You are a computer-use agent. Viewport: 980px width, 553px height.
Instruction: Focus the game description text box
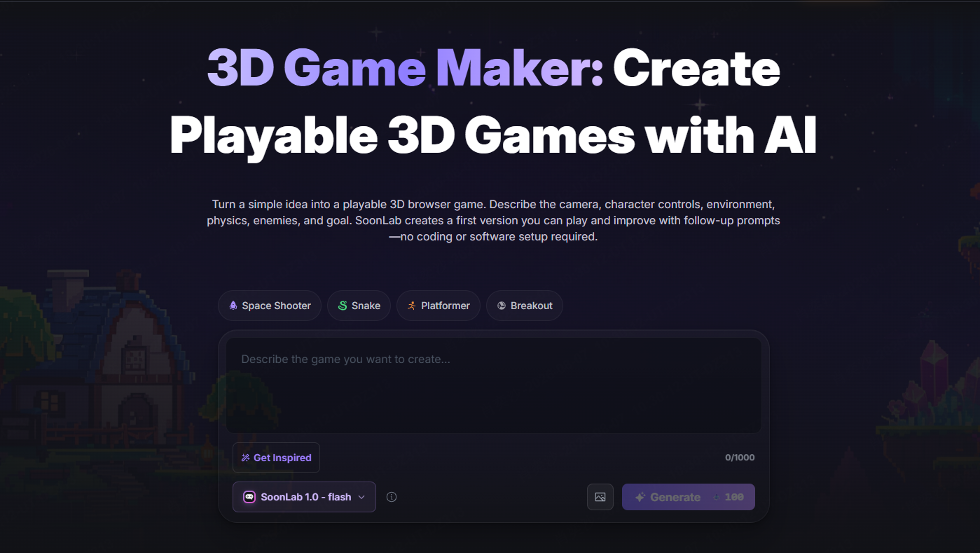pos(494,386)
